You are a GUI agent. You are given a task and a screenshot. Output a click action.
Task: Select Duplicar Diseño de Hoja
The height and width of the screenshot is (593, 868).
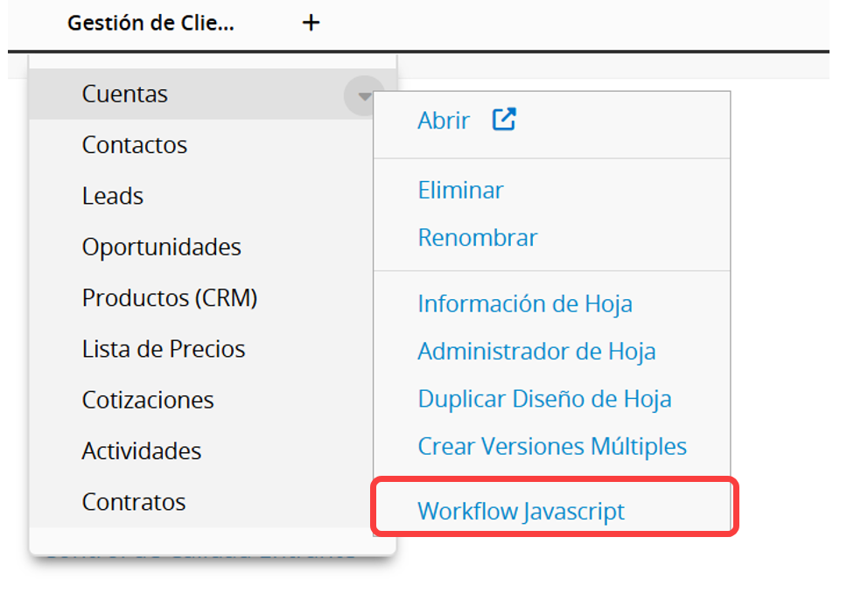point(545,399)
